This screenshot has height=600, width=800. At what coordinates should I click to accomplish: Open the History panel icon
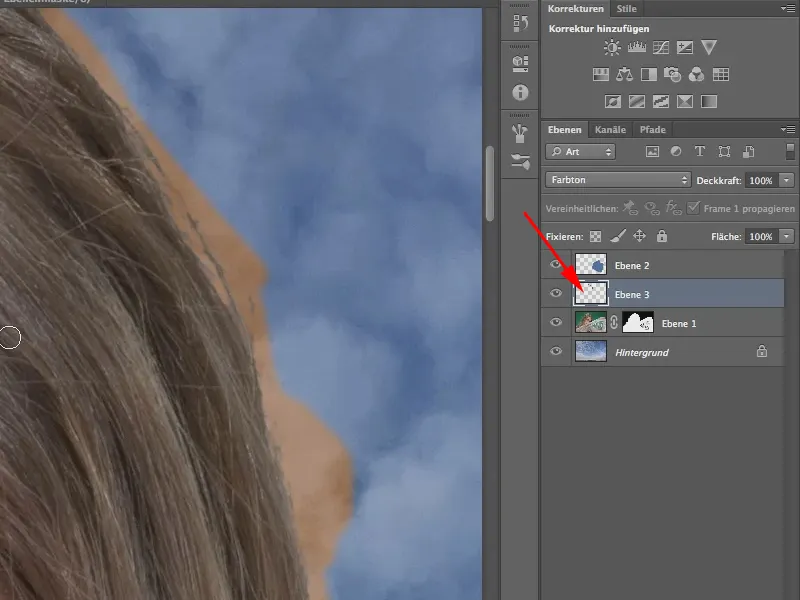pos(520,23)
